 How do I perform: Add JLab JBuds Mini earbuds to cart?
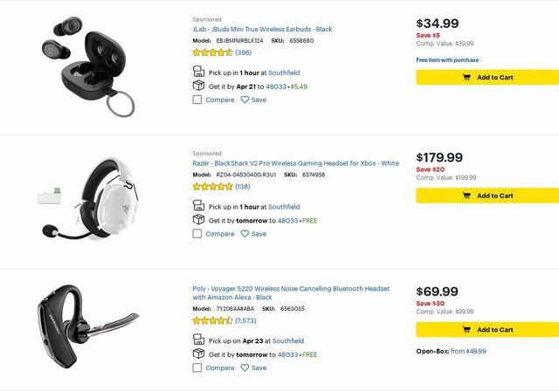[x=487, y=77]
